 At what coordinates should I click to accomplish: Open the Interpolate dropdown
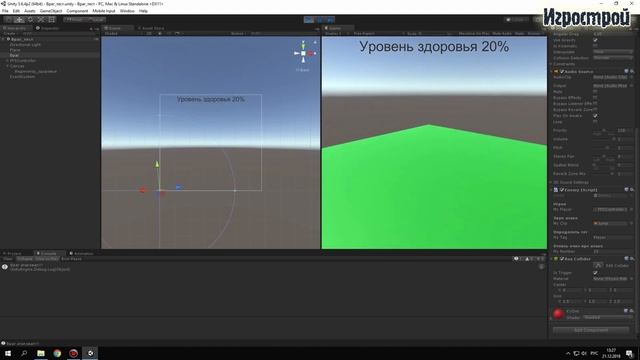tap(613, 52)
